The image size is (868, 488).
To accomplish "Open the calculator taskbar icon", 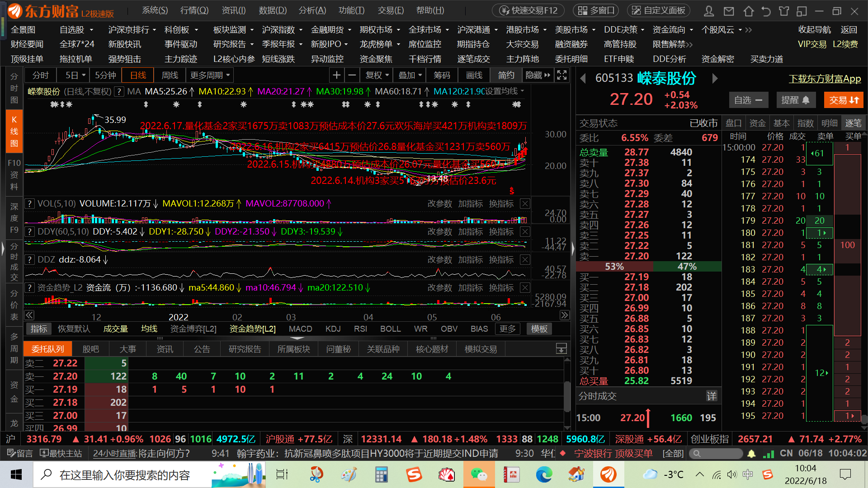I will pyautogui.click(x=381, y=474).
